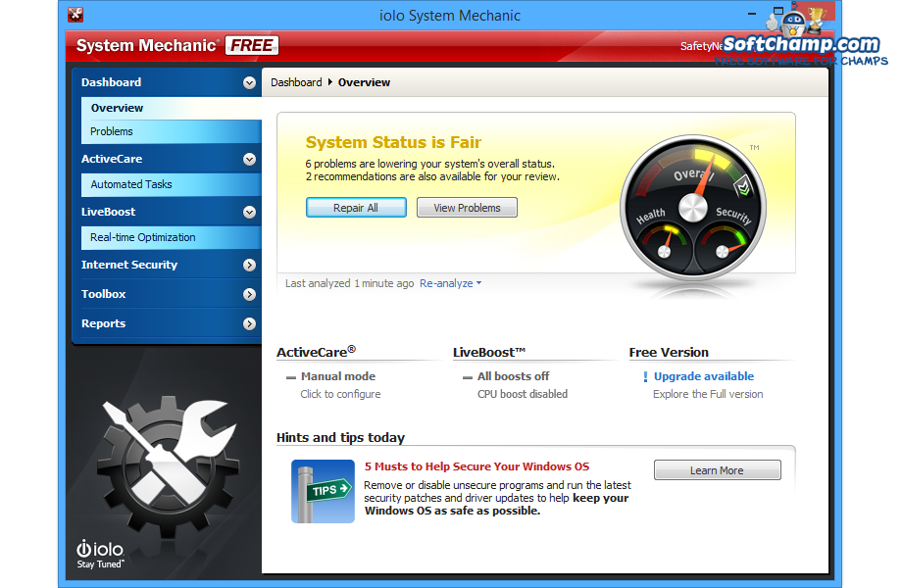
Task: Select Overview in the sidebar
Action: tap(172, 108)
